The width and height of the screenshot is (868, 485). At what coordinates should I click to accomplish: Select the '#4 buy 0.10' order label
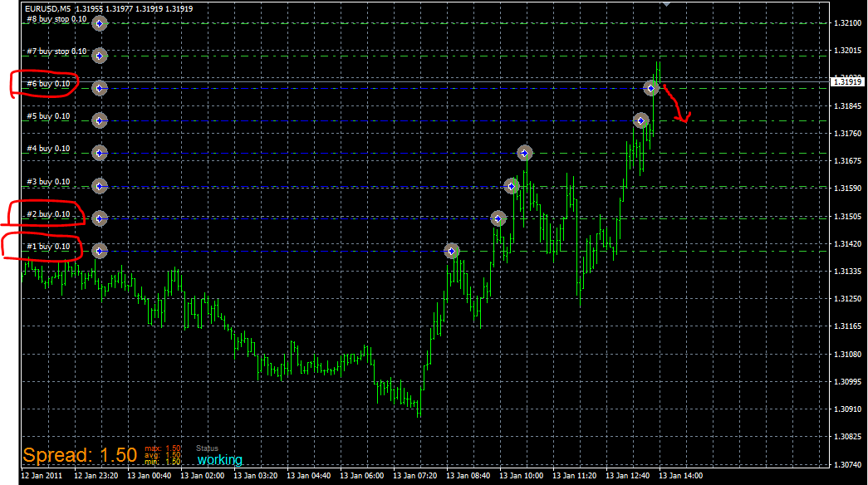[x=48, y=149]
